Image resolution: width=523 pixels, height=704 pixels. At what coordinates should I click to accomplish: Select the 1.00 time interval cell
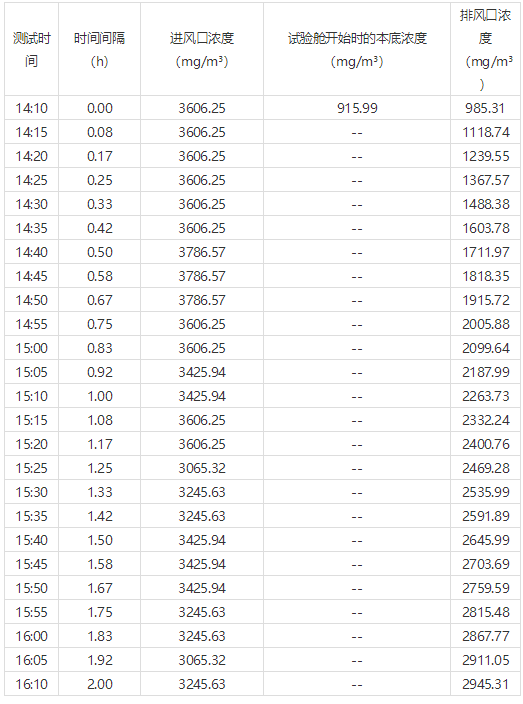click(99, 396)
